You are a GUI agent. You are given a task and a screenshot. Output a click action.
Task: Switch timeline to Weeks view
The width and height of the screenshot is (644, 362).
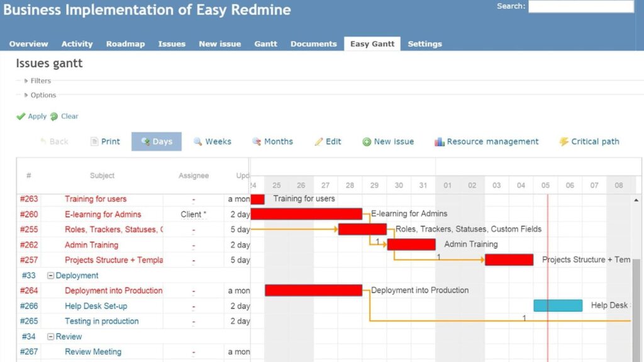pos(218,142)
